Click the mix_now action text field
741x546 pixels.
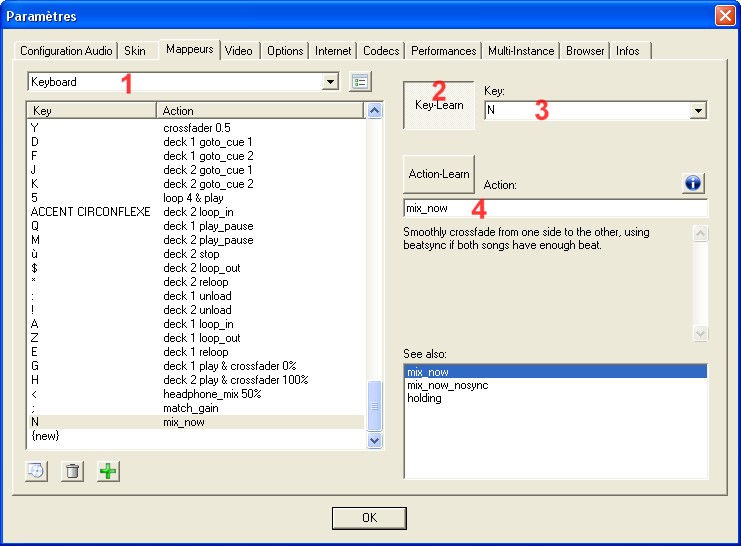tap(555, 209)
